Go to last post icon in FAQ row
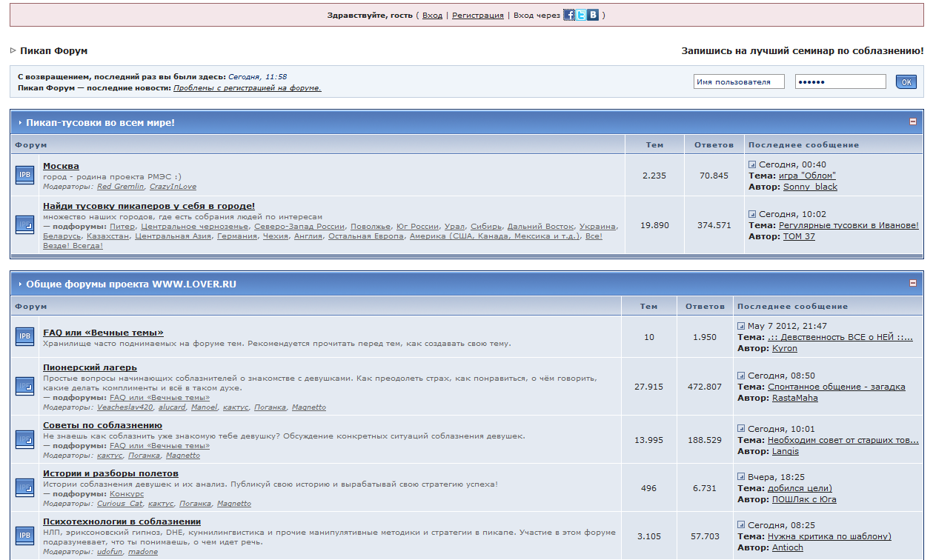933x560 pixels. (741, 326)
